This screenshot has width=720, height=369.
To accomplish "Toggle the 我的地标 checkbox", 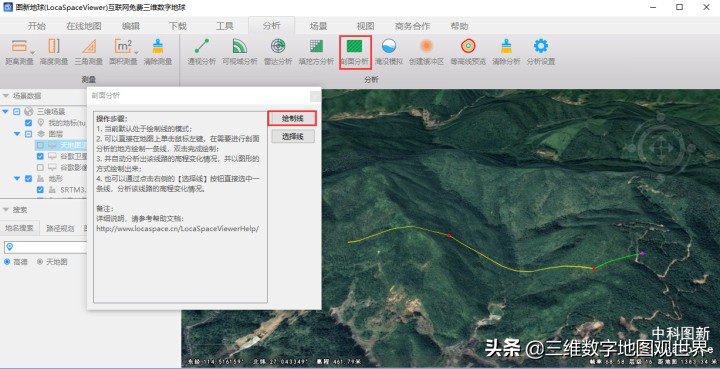I will [28, 123].
